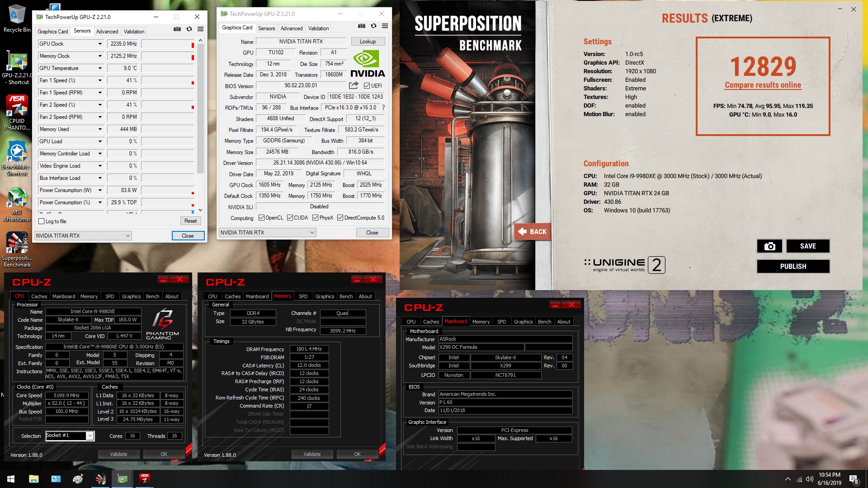Open GPU-Z 2.21.0 shortcut desktop icon
This screenshot has height=488, width=868.
(x=17, y=68)
